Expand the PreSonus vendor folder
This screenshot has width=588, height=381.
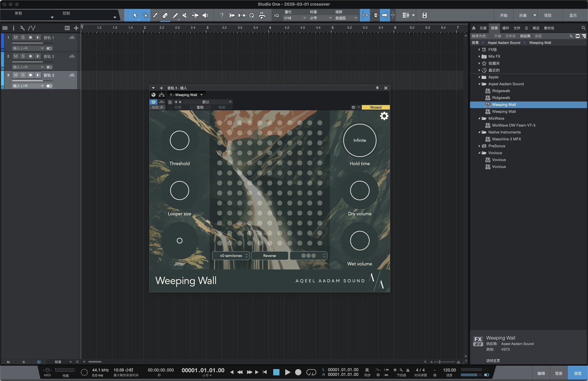pos(479,146)
